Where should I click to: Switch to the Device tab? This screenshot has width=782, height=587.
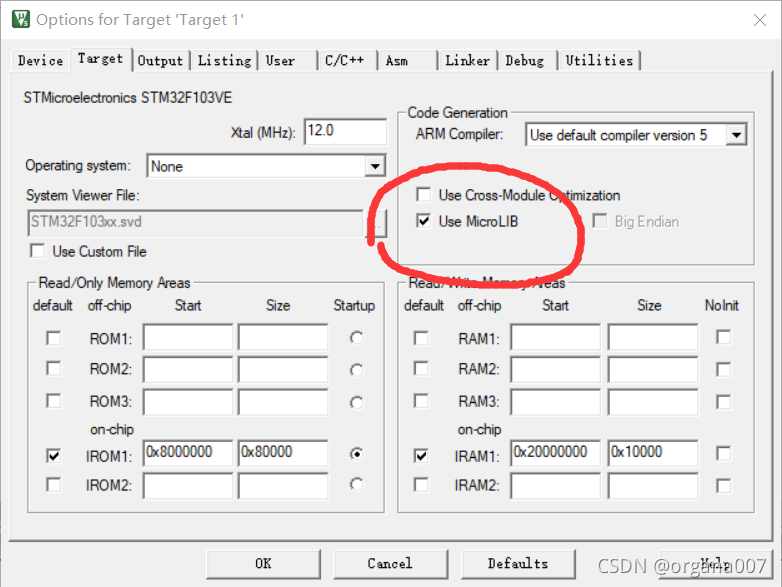point(40,61)
